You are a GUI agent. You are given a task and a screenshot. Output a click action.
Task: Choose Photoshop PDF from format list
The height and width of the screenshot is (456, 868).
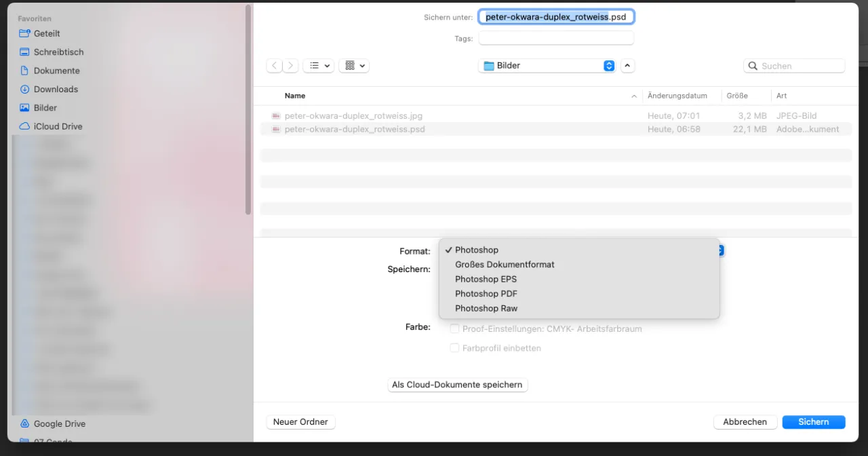(x=486, y=294)
